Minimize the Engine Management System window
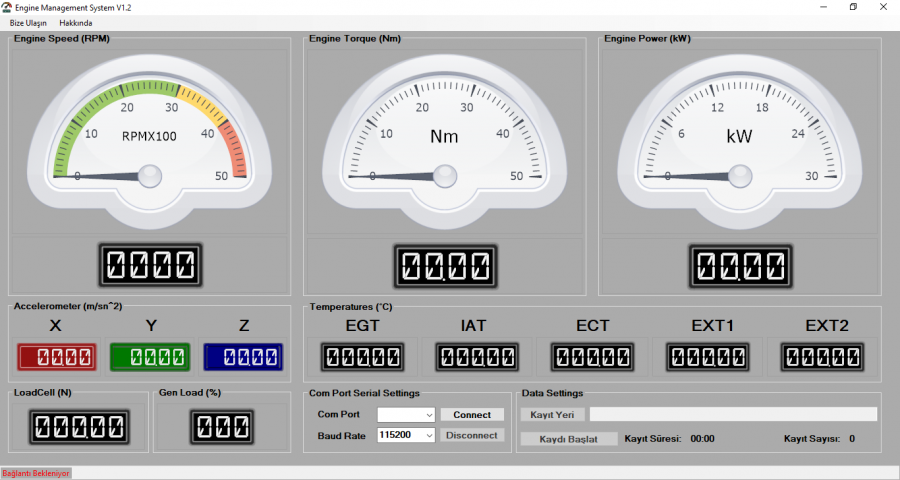The width and height of the screenshot is (900, 480). coord(824,7)
